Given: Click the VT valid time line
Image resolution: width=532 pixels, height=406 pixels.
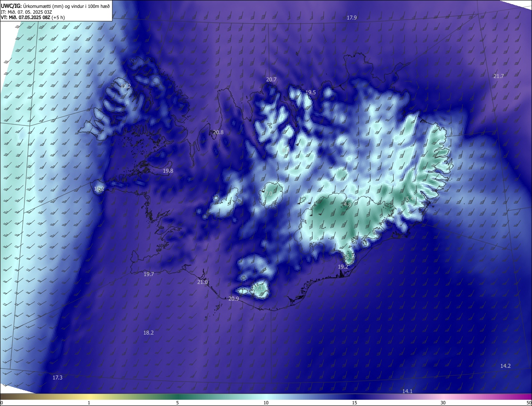Looking at the screenshot, I should pyautogui.click(x=33, y=17).
